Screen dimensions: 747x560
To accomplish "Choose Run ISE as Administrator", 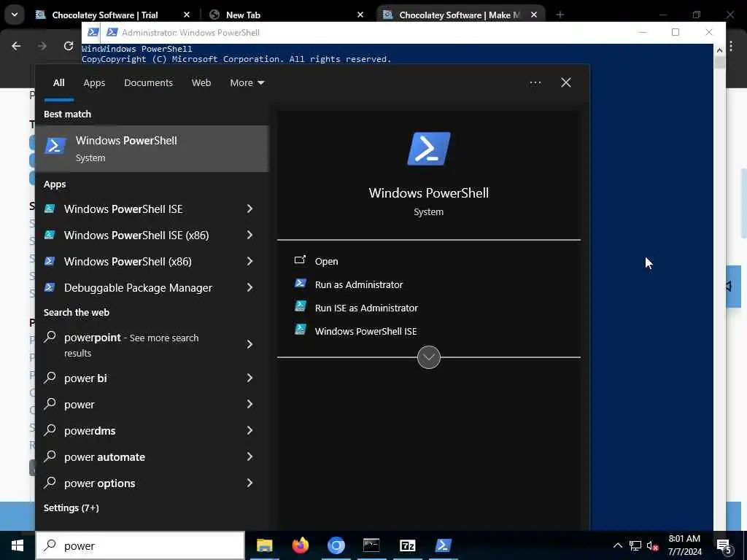I will [366, 308].
